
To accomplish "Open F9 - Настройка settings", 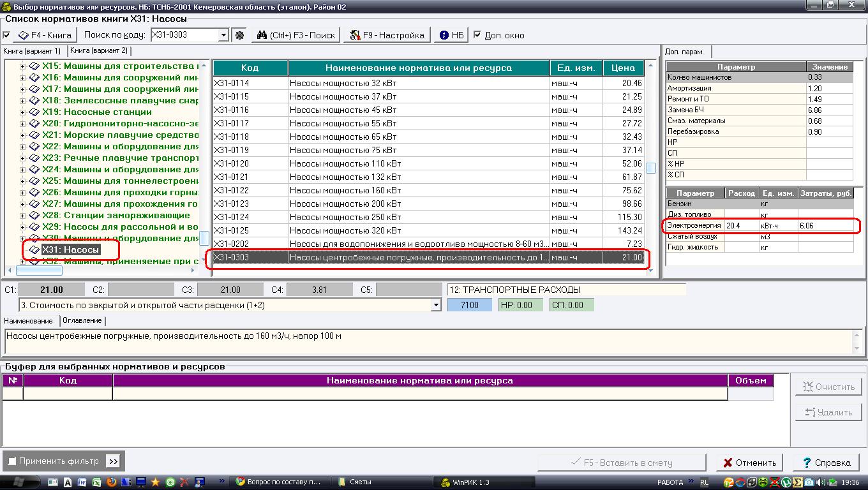I will click(388, 35).
